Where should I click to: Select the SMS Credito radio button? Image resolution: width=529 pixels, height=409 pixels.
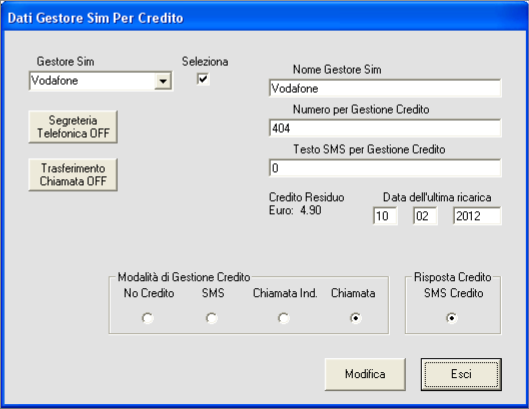point(451,318)
